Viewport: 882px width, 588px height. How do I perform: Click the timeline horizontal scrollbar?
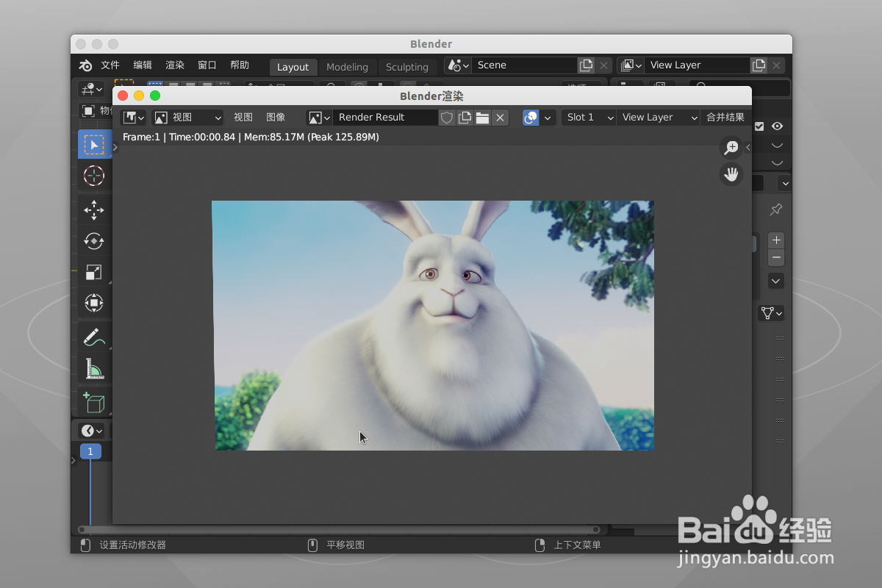339,529
